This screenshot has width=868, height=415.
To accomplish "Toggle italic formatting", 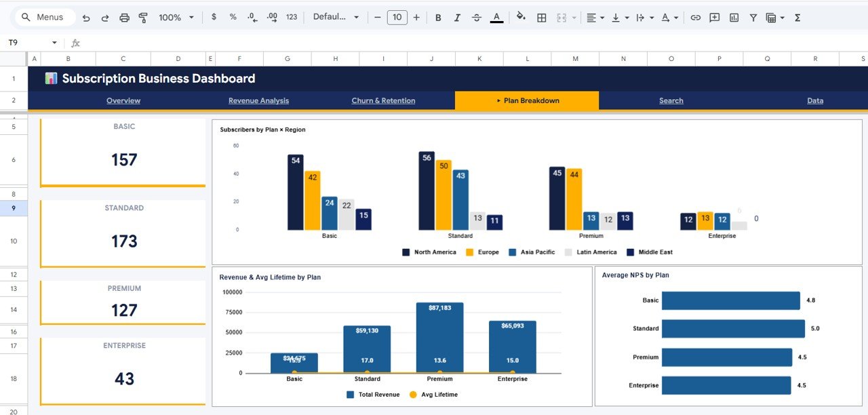I will pos(456,17).
